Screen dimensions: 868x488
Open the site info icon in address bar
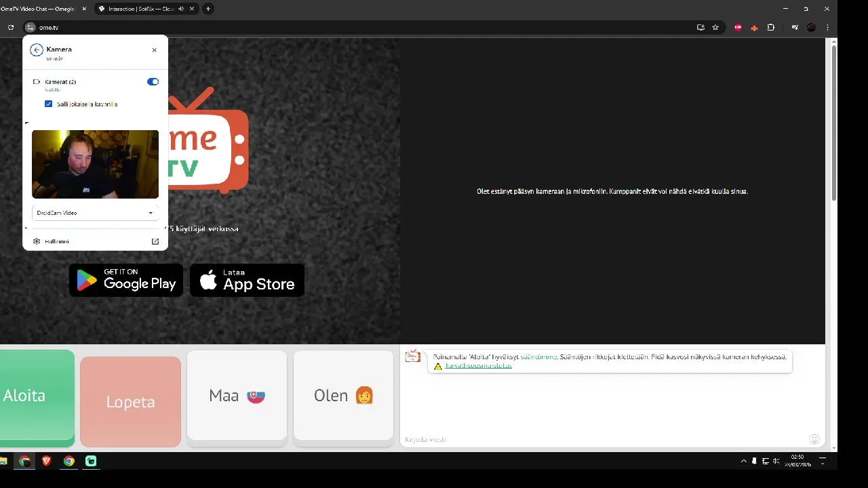pyautogui.click(x=30, y=27)
